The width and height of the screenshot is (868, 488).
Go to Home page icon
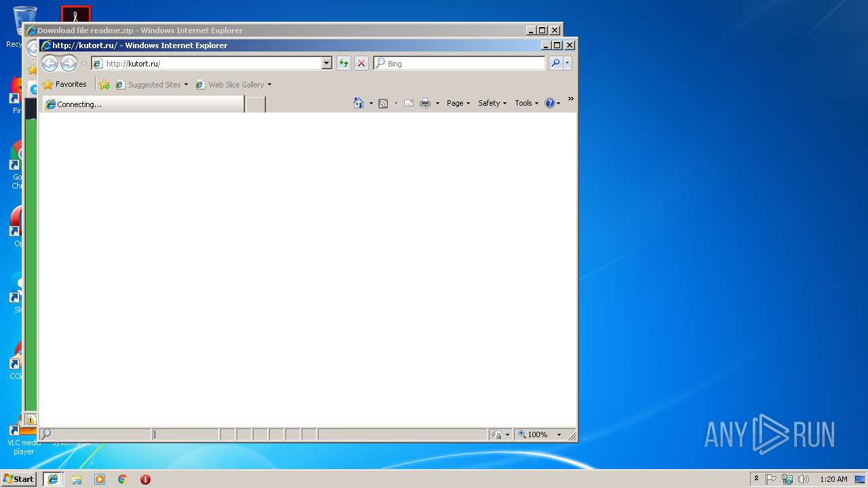(x=359, y=103)
